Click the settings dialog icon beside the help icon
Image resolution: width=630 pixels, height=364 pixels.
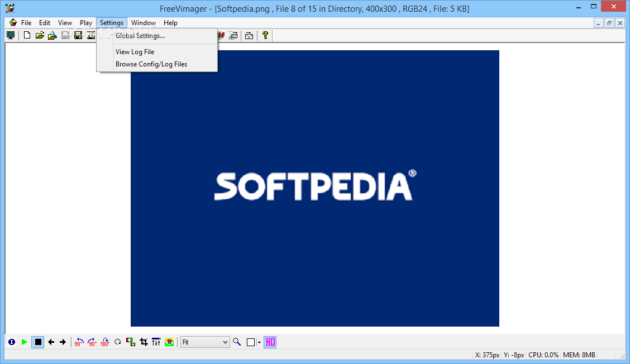tap(249, 35)
